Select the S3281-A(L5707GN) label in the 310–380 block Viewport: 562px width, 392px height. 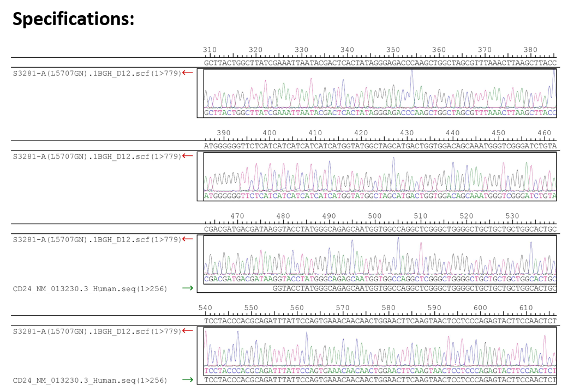96,73
